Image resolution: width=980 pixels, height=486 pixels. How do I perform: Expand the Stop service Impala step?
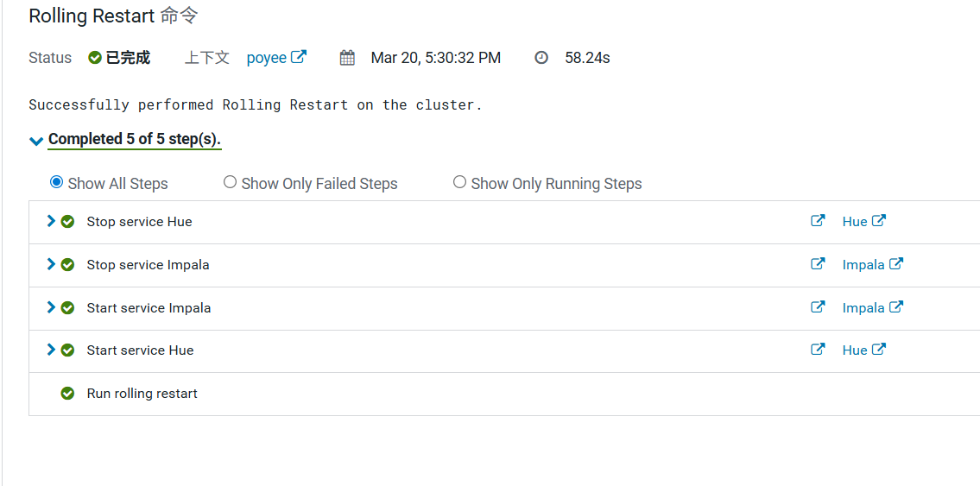tap(51, 264)
